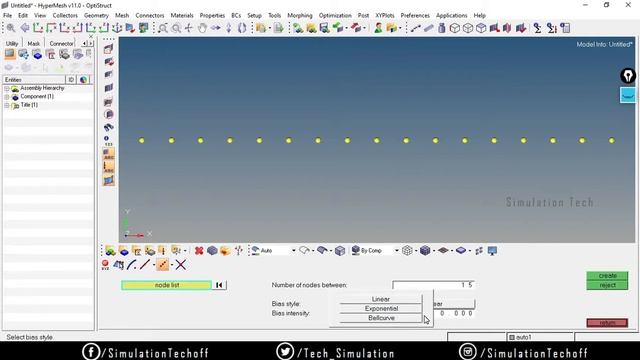Click the wireframe mesh display icon
Screen dimensions: 640x360
(407, 251)
